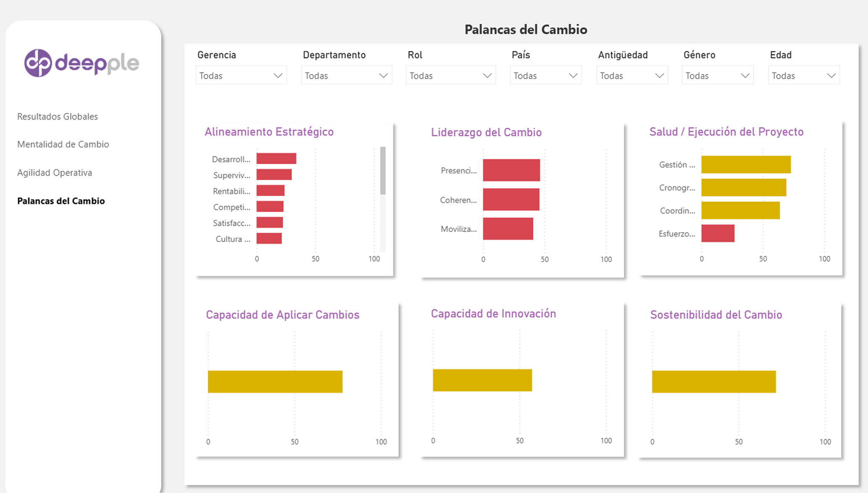Click the Género dropdown chevron arrow
This screenshot has height=493, width=868.
point(745,76)
